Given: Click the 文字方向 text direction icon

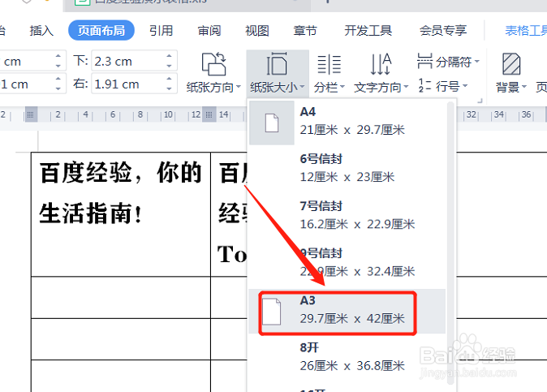Looking at the screenshot, I should pos(381,64).
